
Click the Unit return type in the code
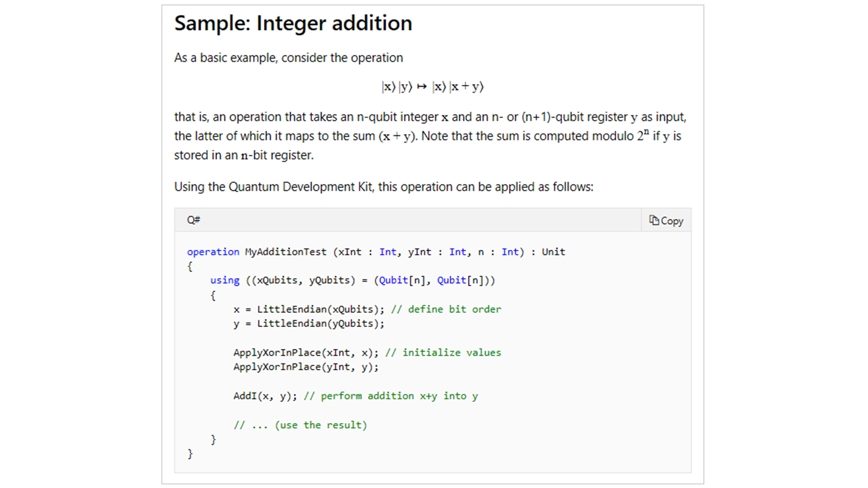pos(553,252)
